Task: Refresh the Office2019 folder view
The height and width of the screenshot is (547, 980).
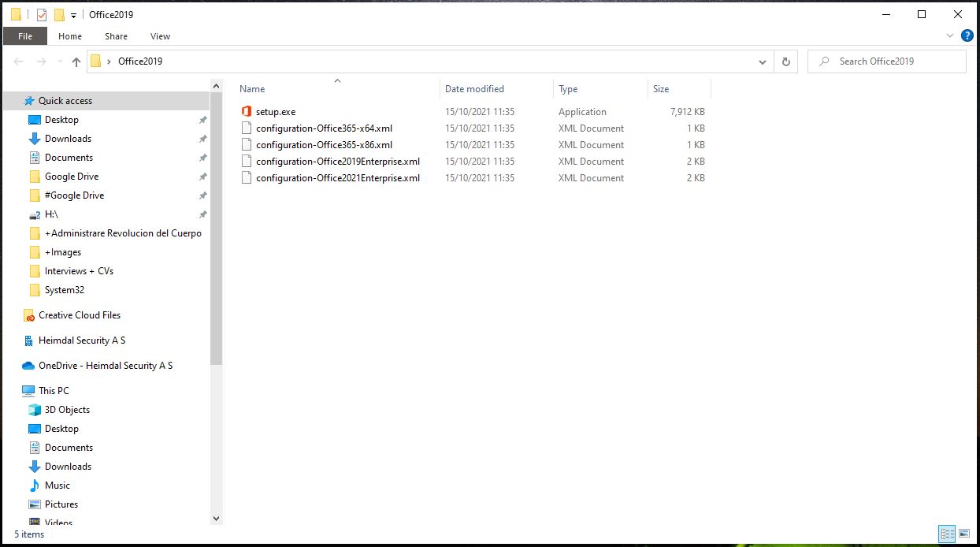Action: [785, 61]
